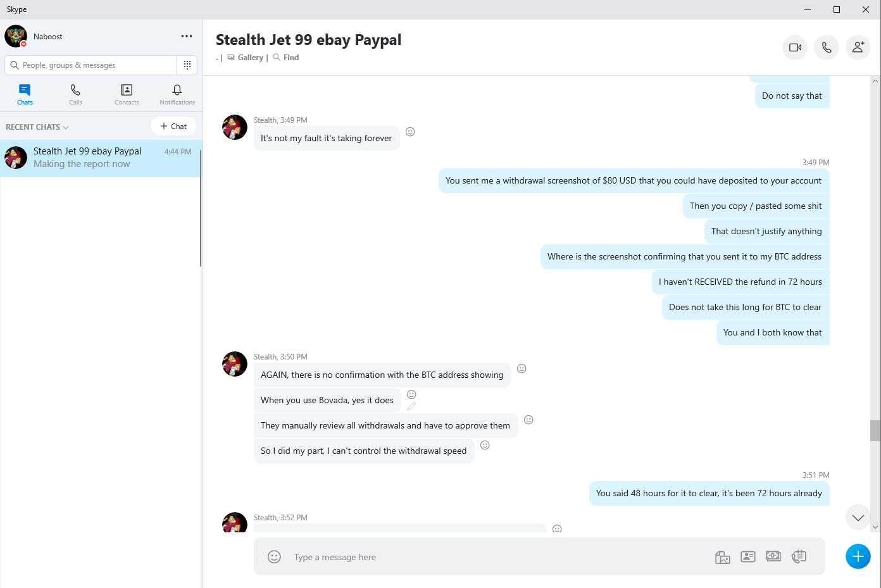
Task: Click the "You and I both know that" message
Action: pyautogui.click(x=773, y=332)
